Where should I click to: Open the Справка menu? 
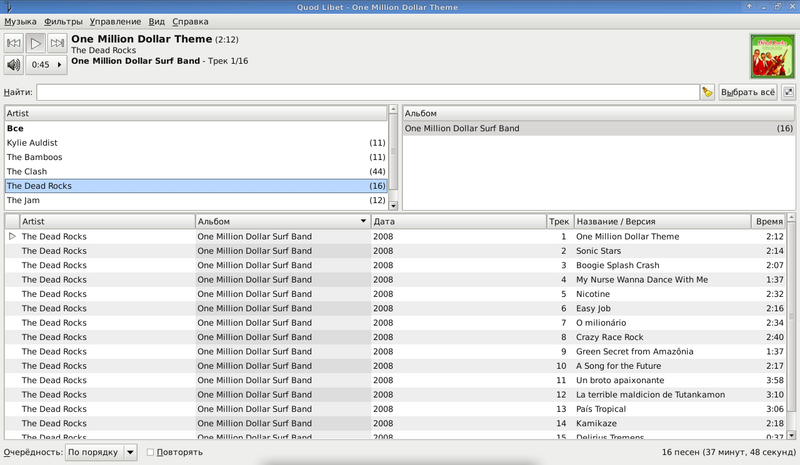[190, 21]
